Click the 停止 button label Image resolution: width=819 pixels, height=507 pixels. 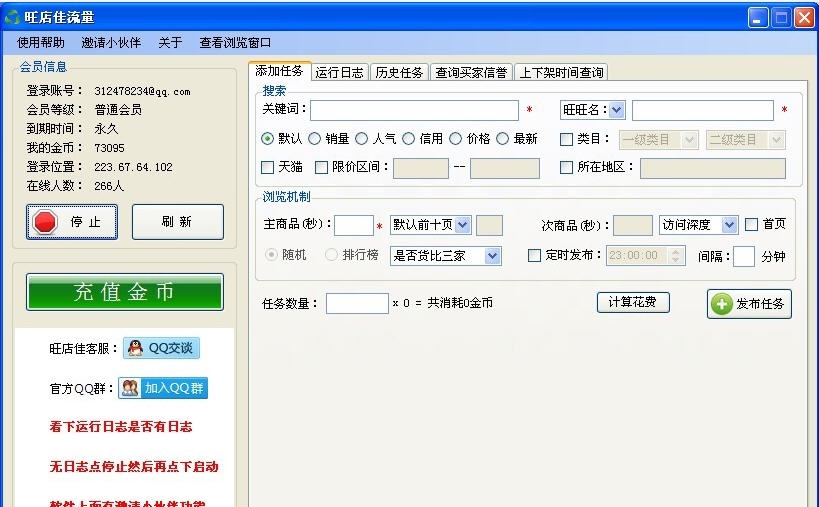point(86,222)
